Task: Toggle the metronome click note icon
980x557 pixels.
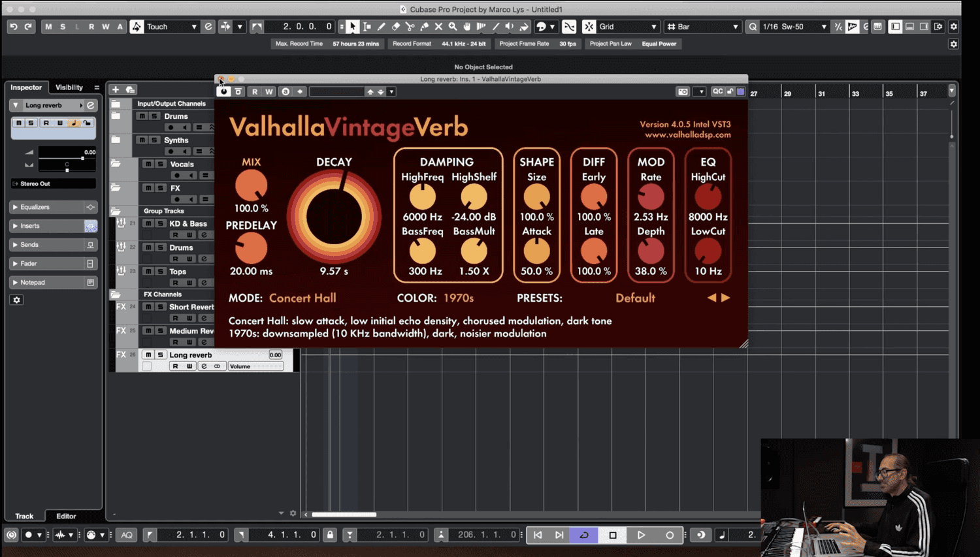Action: coord(722,535)
